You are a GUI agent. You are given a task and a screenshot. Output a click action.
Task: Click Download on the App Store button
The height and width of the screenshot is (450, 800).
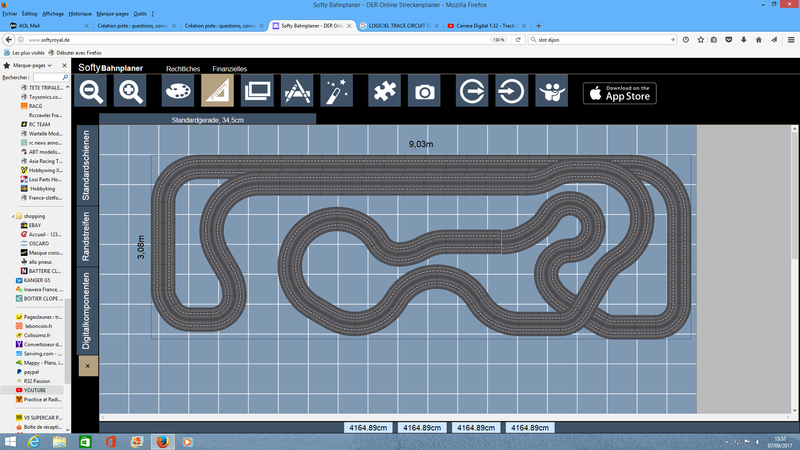[620, 93]
